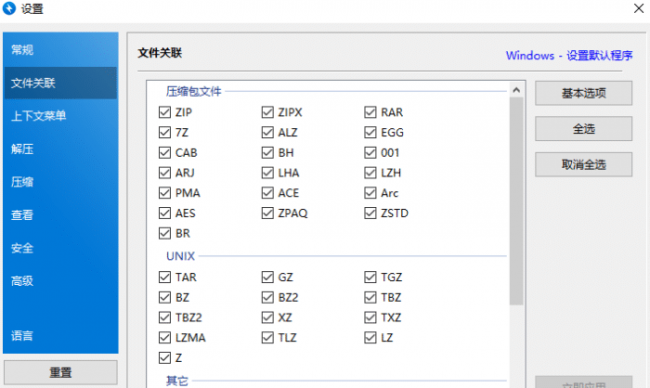Click the 压缩包文件 group heading

click(194, 91)
